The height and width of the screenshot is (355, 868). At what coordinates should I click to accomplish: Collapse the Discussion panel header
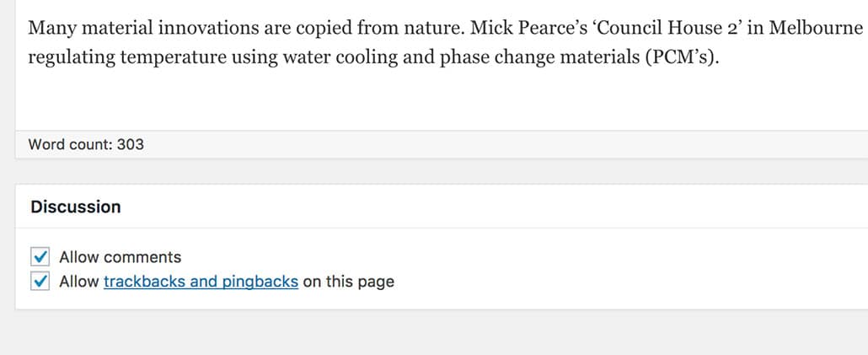tap(76, 207)
